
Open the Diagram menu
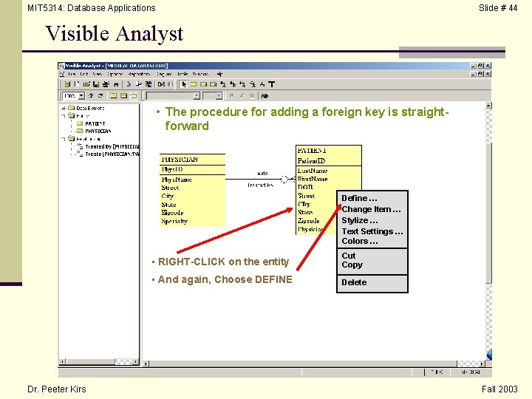click(x=164, y=74)
